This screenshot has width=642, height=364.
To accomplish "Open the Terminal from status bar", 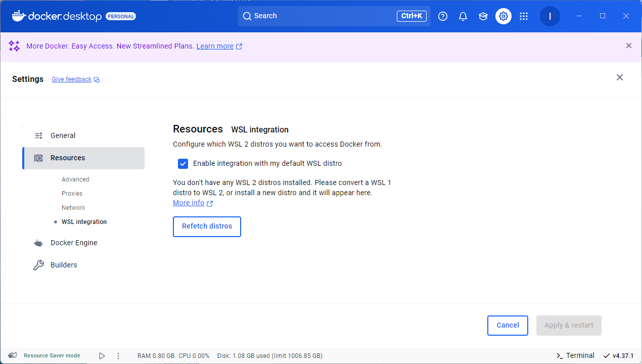I will tap(575, 355).
